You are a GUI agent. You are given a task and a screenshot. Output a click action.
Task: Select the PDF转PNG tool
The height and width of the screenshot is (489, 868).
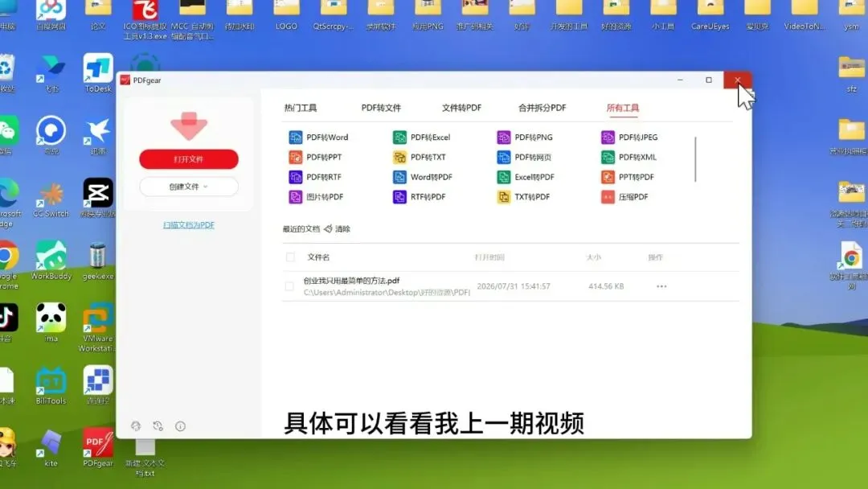coord(525,138)
